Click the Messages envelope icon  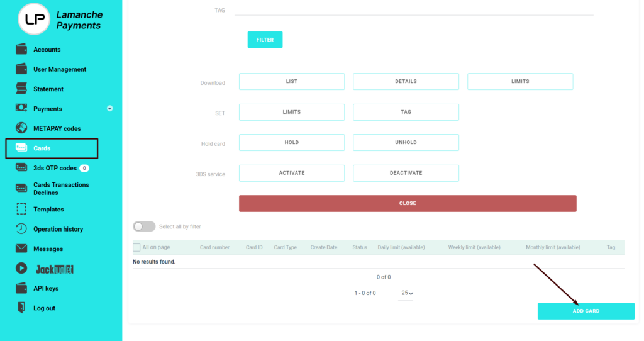point(21,249)
